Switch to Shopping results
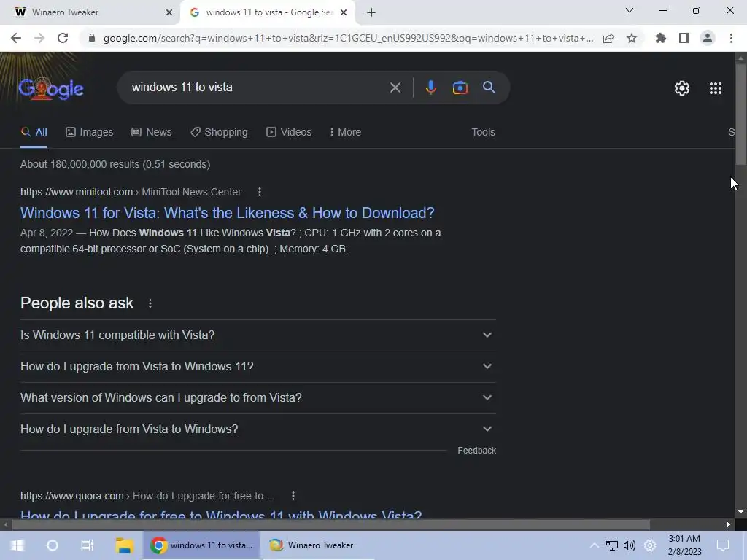 point(219,133)
